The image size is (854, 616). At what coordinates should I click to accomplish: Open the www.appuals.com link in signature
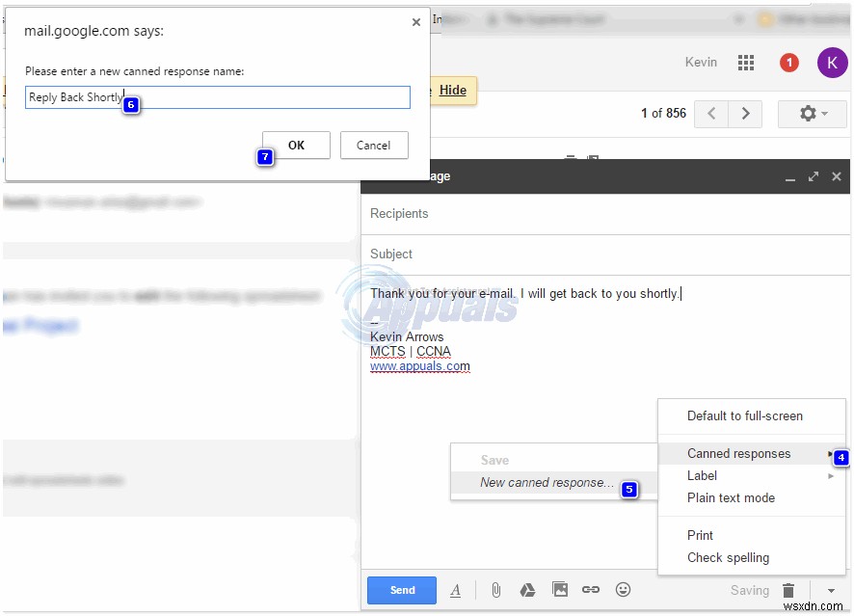419,365
